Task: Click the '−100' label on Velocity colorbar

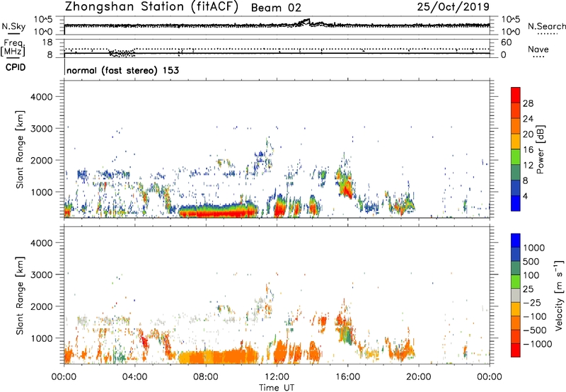Action: point(535,316)
